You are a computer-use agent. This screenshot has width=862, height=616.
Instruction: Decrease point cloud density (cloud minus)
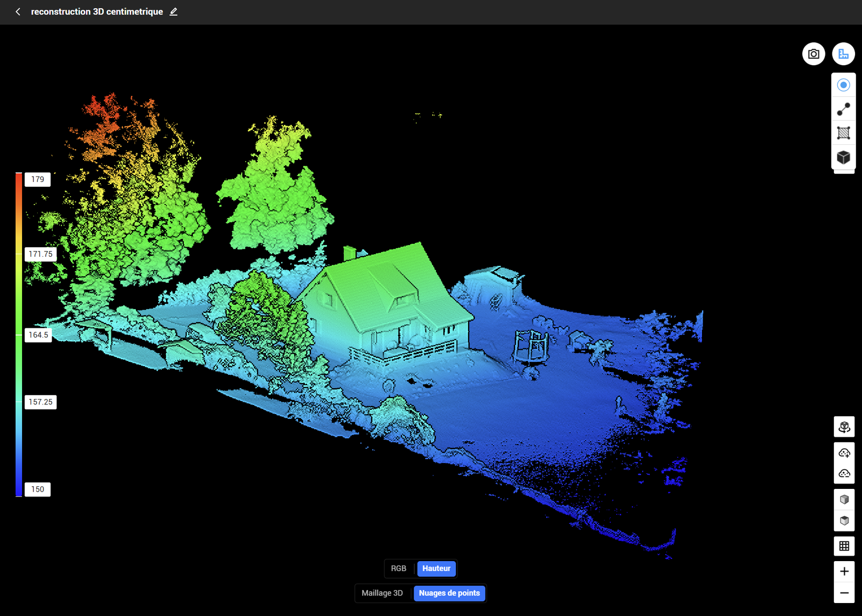844,474
